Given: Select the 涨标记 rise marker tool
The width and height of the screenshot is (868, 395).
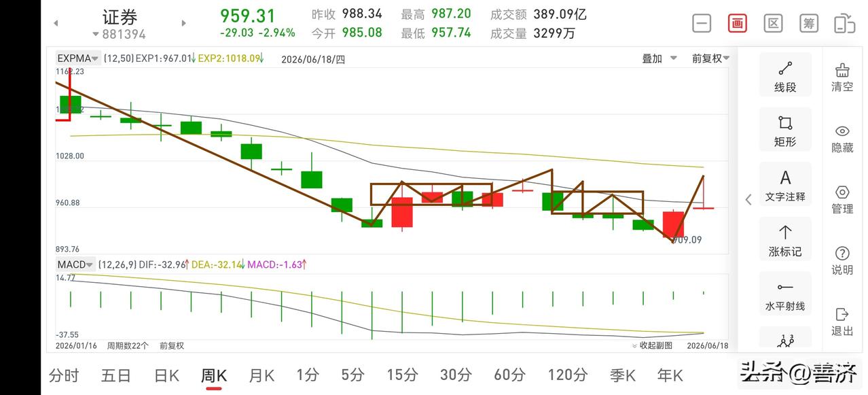Looking at the screenshot, I should pyautogui.click(x=785, y=240).
